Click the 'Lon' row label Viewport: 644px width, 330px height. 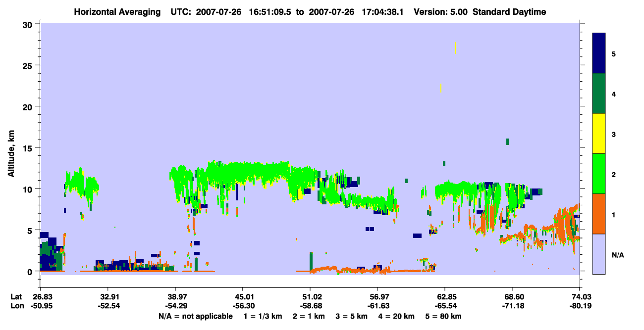(x=16, y=306)
